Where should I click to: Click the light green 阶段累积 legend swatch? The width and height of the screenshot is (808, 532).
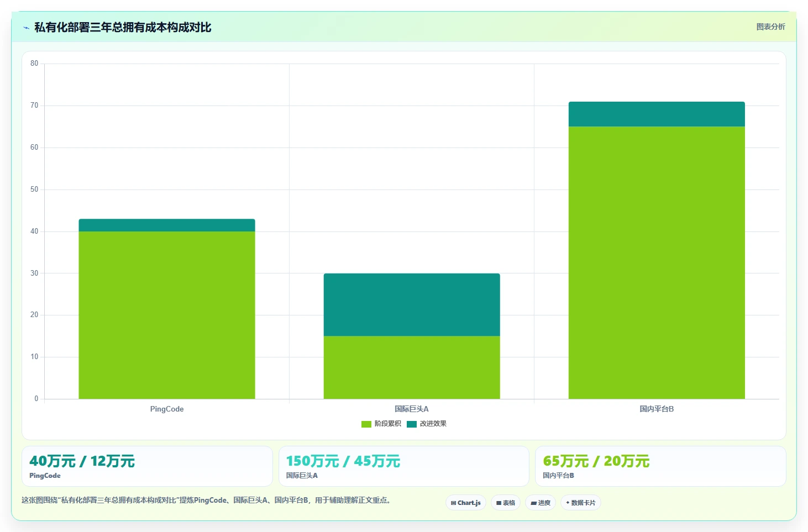(x=366, y=424)
